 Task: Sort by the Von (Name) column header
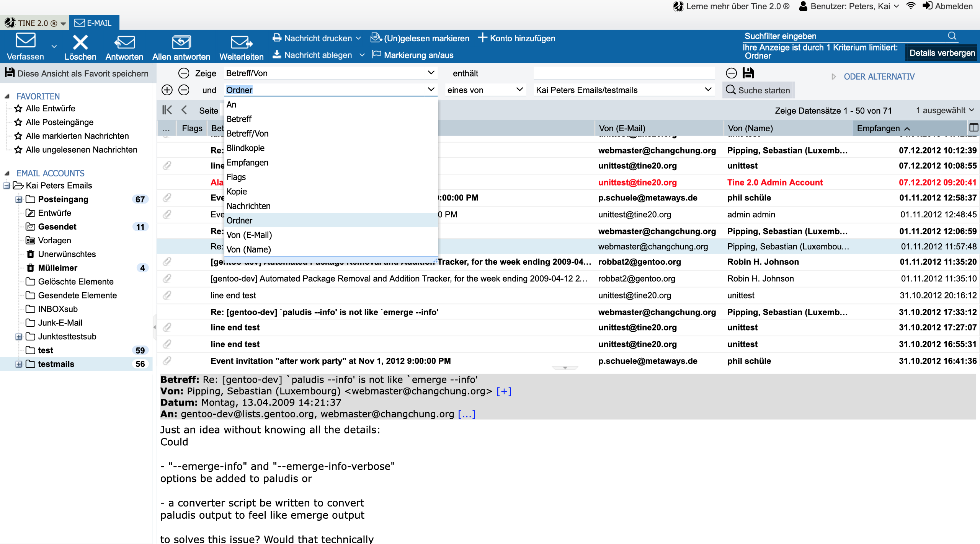(x=788, y=128)
